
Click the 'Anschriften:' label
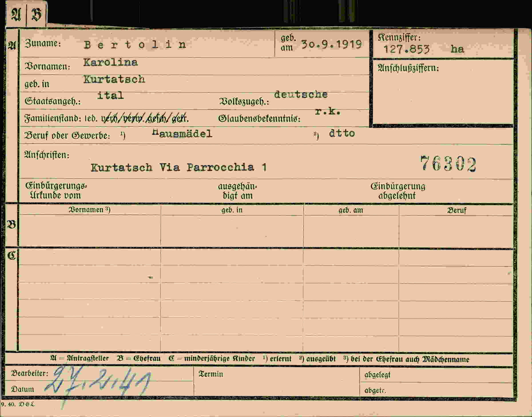pyautogui.click(x=47, y=155)
